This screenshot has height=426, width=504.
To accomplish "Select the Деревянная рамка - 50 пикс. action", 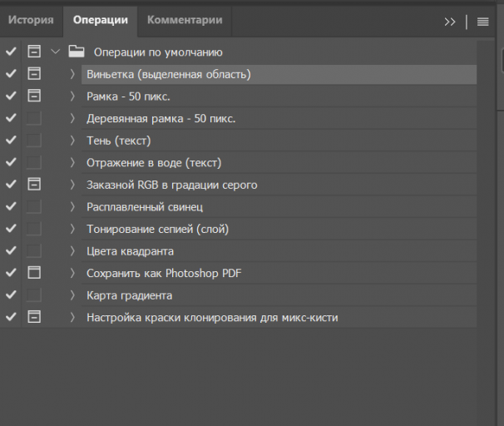I will point(279,119).
